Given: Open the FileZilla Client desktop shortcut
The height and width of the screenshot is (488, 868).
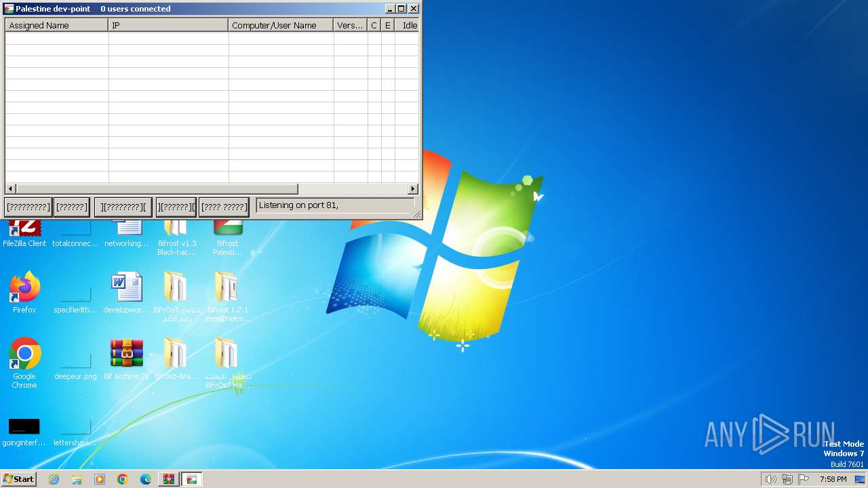Looking at the screenshot, I should coord(24,232).
